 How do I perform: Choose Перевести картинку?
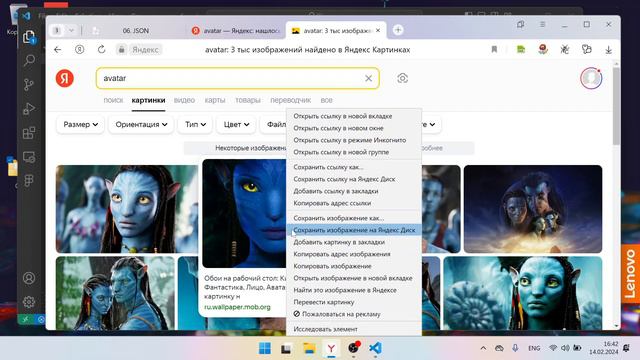[354, 302]
